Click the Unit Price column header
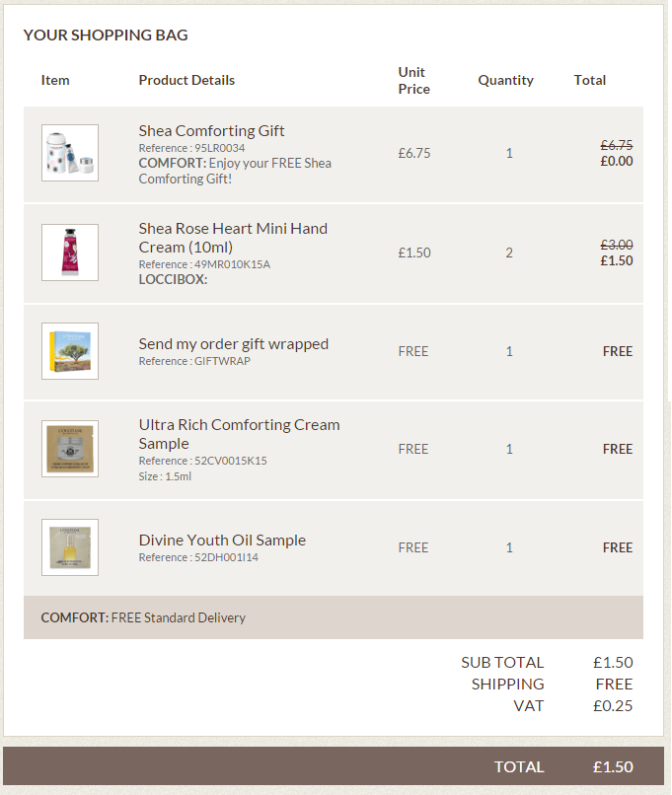Screen dimensions: 672x795 [413, 80]
